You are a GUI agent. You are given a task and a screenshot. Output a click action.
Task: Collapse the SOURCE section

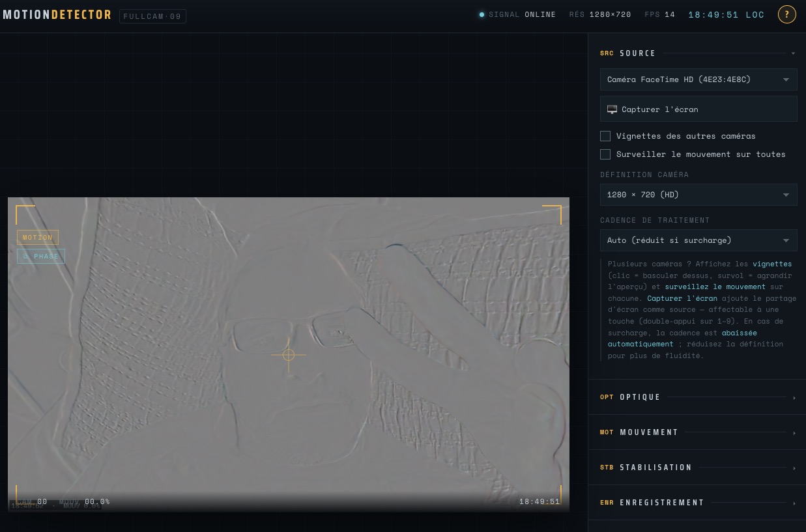(697, 53)
